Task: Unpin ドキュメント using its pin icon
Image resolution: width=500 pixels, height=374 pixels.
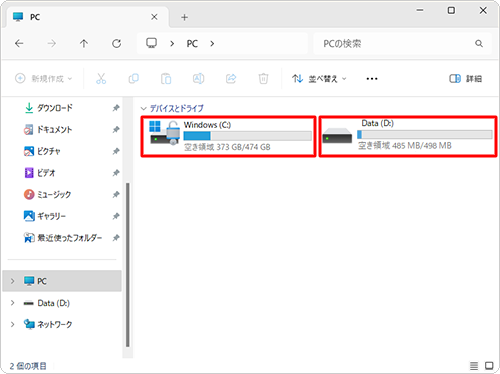Action: (116, 130)
